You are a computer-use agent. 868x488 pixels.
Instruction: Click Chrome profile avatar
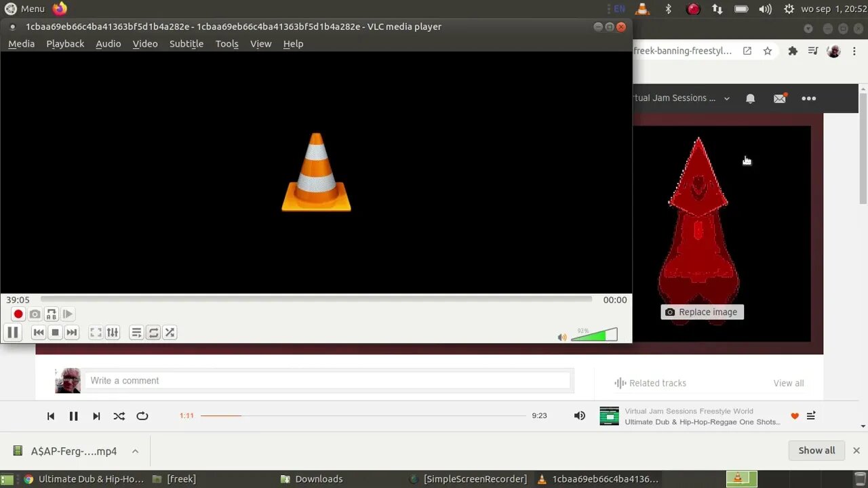pos(834,51)
